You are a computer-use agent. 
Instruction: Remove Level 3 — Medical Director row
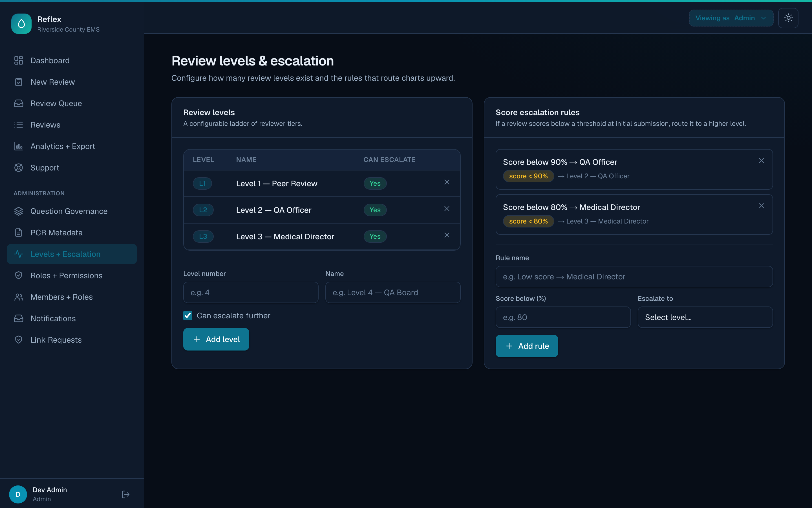click(447, 235)
